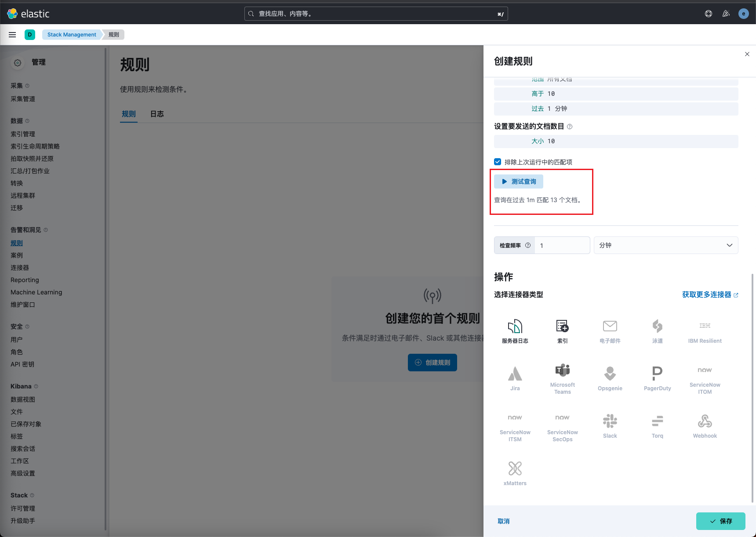Switch to the 规则 tab

coord(129,114)
